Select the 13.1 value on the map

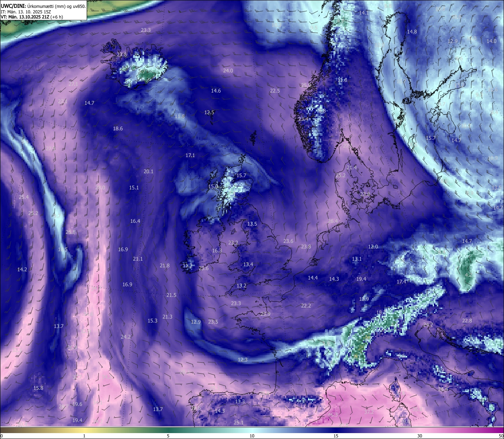click(357, 259)
